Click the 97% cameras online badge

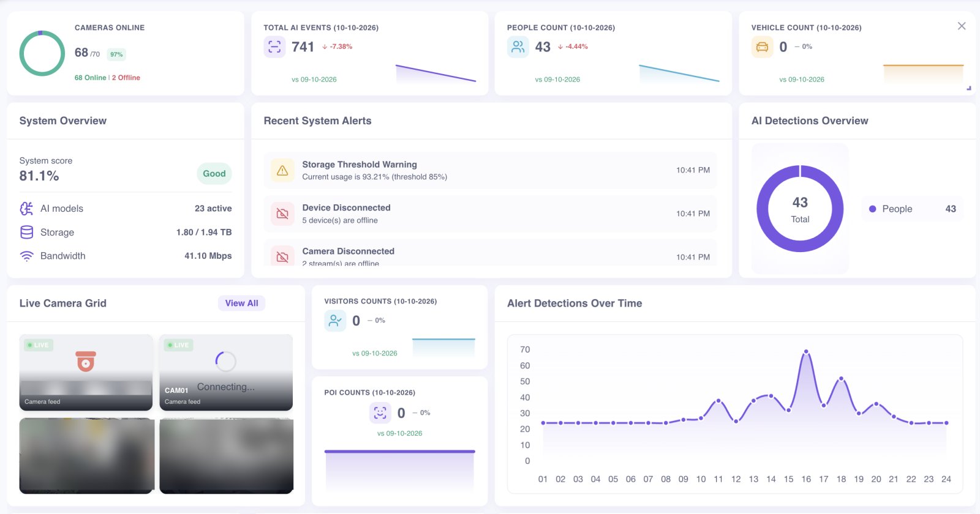116,54
